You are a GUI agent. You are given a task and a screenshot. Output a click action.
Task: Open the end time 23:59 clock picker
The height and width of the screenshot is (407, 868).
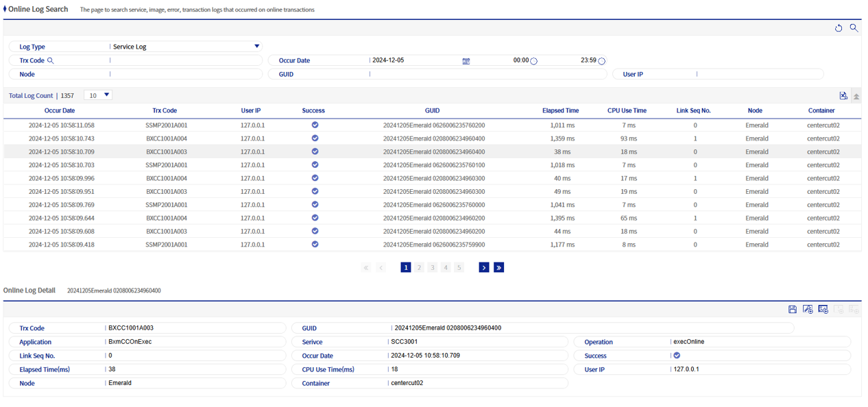coord(601,61)
